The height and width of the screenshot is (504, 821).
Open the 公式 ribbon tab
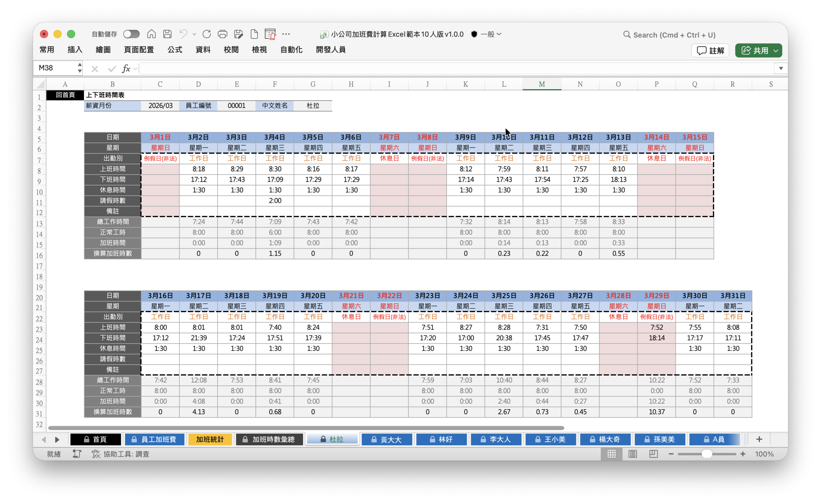pyautogui.click(x=175, y=50)
